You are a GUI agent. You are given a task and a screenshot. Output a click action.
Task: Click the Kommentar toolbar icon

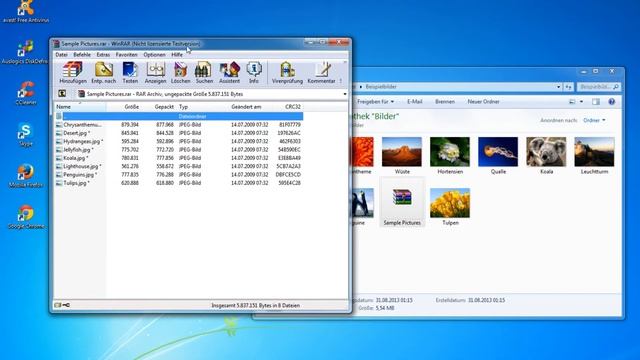pyautogui.click(x=322, y=73)
